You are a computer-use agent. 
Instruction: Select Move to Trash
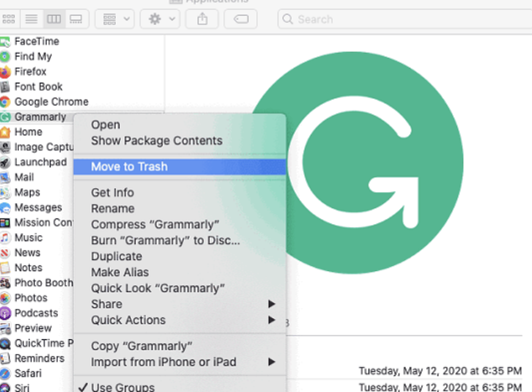click(180, 166)
